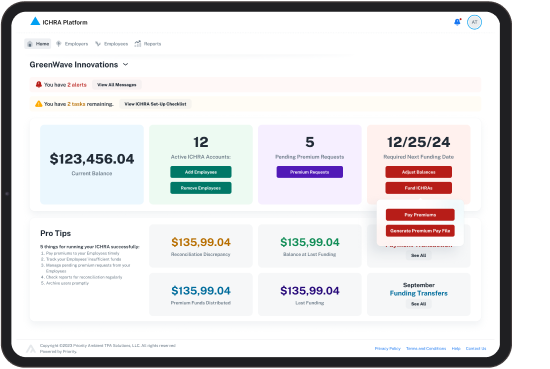Screen dimensions: 550x369
Task: Click the Home nav house icon
Action: [30, 44]
